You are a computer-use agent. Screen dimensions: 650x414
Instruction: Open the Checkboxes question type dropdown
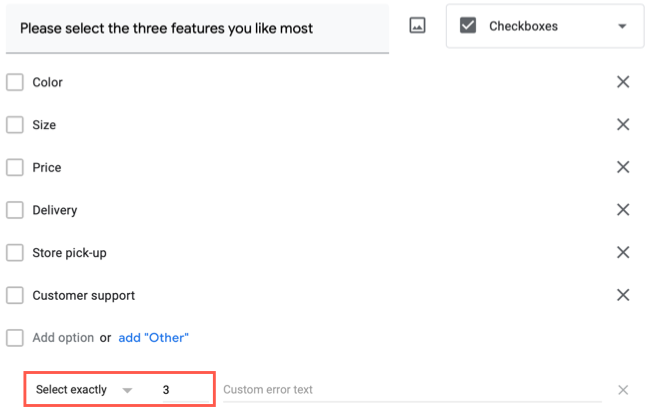point(545,27)
